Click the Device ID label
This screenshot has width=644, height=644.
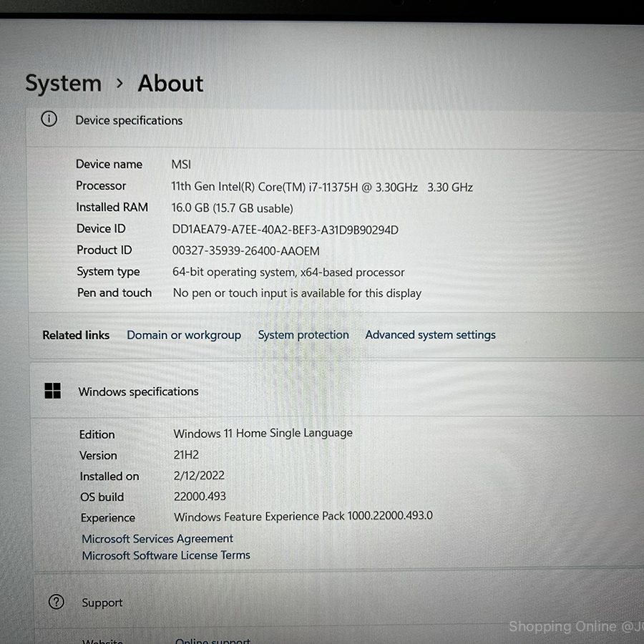tap(101, 228)
